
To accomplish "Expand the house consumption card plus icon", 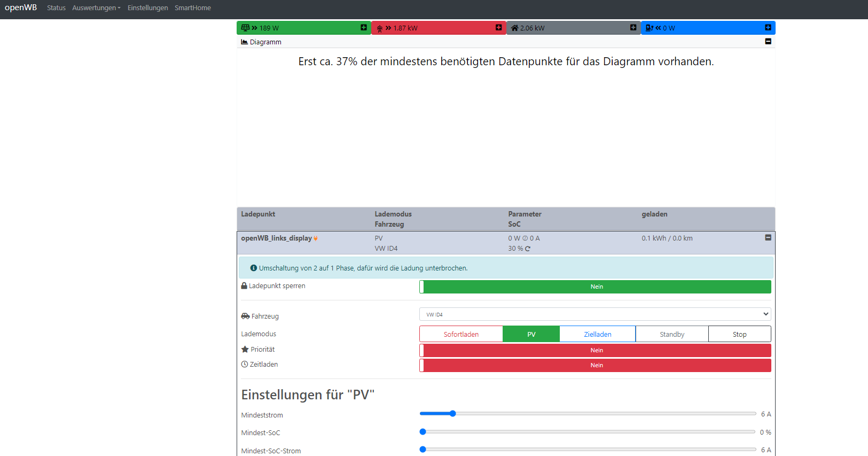I will pos(633,28).
